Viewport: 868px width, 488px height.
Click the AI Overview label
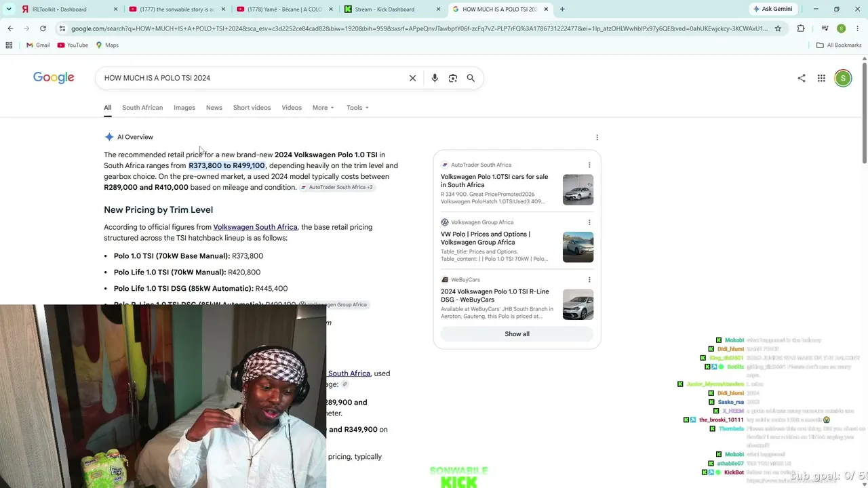(x=135, y=137)
